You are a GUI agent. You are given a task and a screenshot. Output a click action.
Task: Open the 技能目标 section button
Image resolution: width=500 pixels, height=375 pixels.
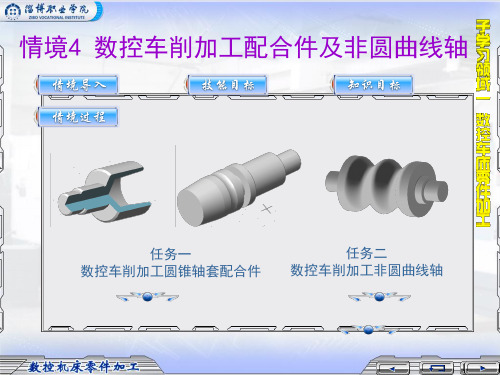click(x=227, y=85)
